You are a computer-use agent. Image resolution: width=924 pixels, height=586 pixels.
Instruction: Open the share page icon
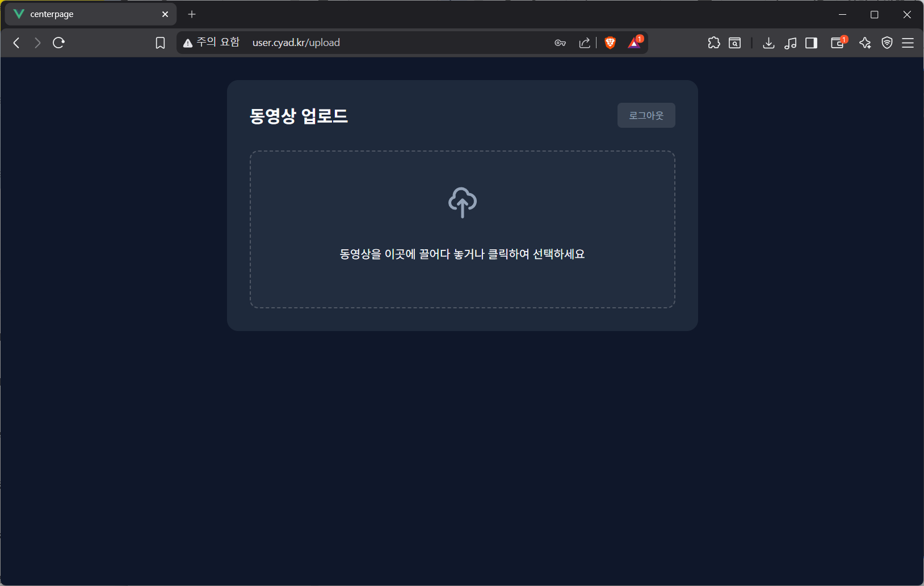585,43
